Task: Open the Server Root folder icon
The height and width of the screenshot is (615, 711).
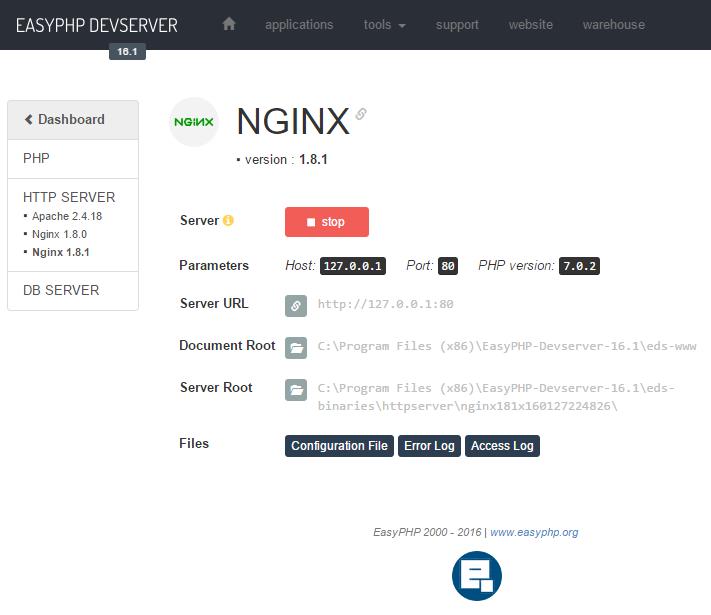Action: 296,389
